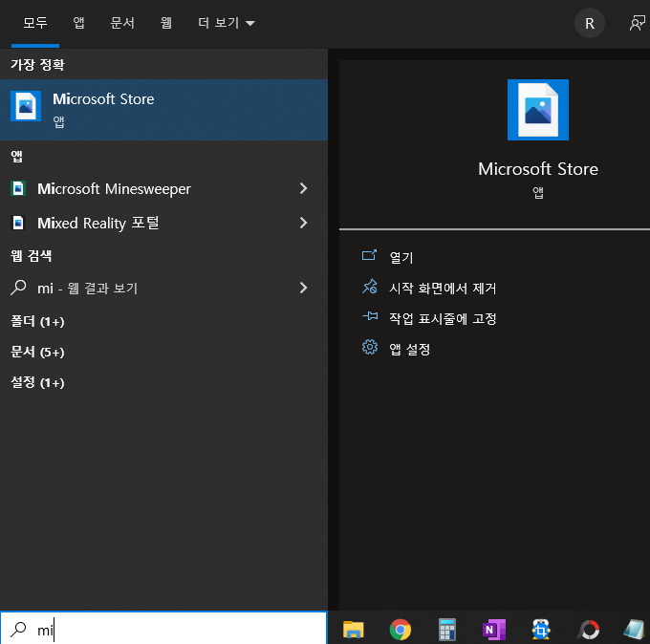Open Calculator from taskbar

coord(447,630)
